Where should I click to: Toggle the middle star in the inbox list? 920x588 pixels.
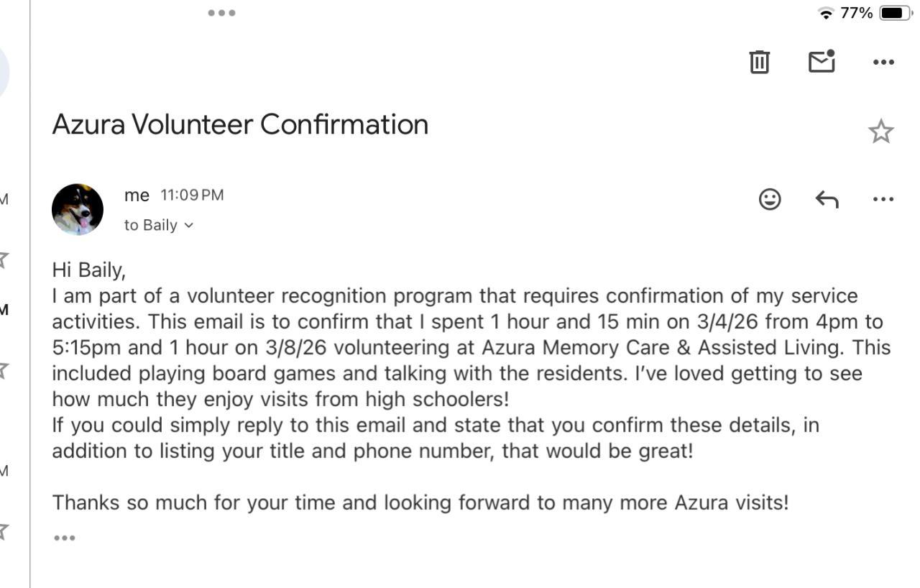click(x=4, y=370)
